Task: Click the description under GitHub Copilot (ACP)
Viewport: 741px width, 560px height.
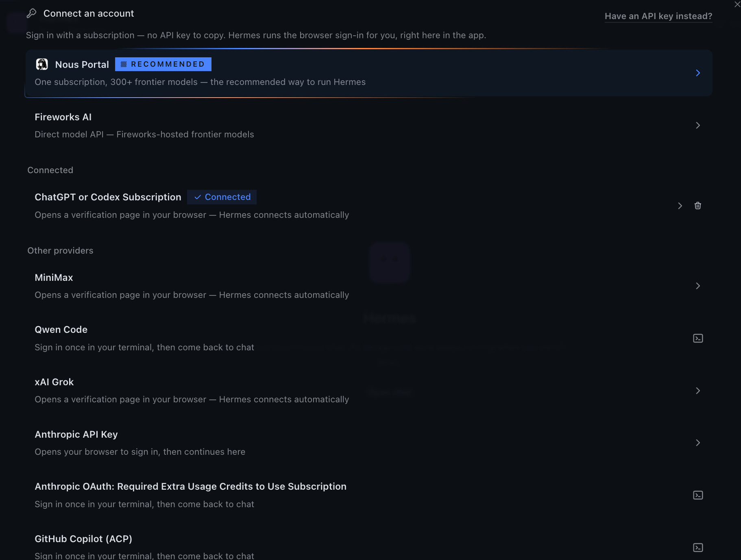Action: click(x=144, y=556)
